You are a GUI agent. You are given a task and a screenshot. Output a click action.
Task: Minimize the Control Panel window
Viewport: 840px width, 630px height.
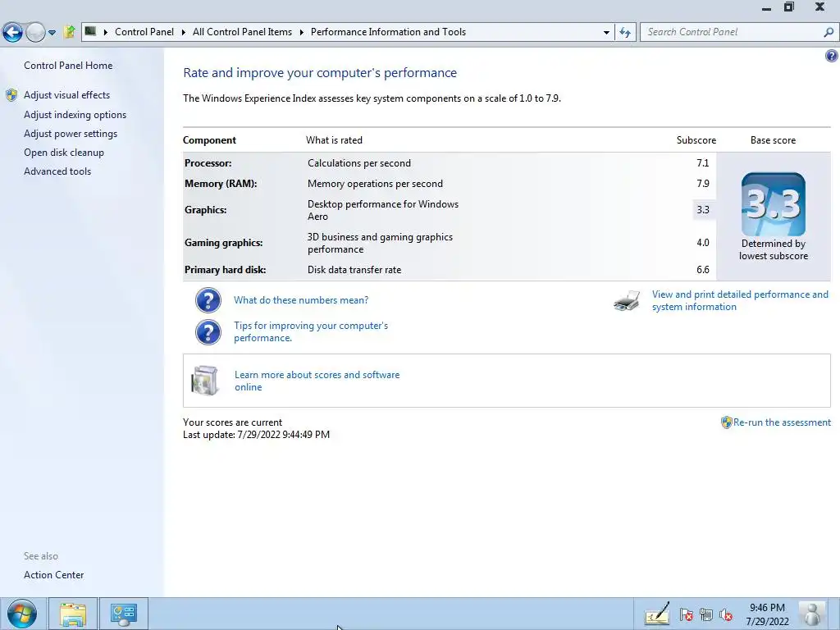tap(767, 7)
